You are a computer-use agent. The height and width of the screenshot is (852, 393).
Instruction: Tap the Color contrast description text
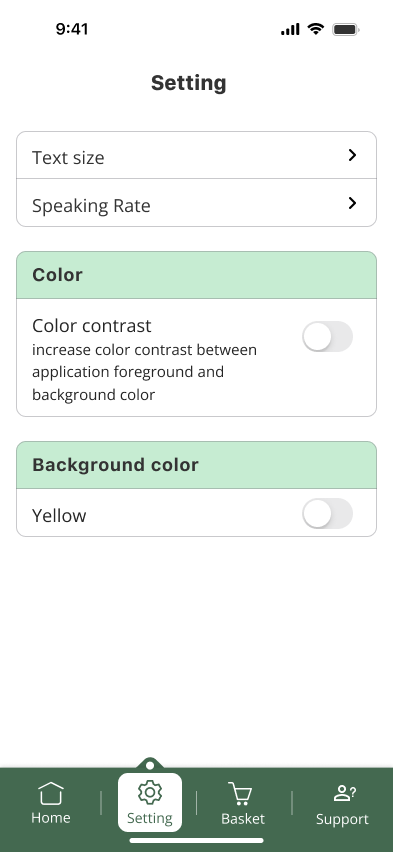[x=145, y=372]
